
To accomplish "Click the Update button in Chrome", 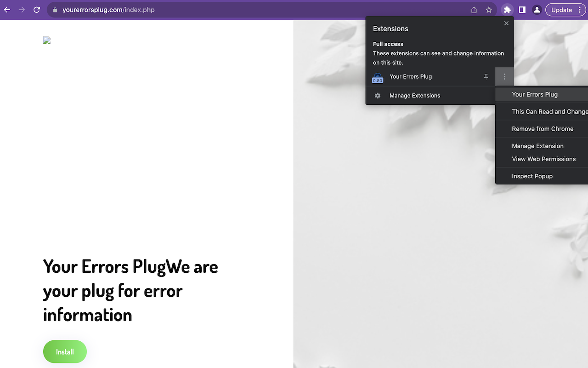I will click(566, 10).
